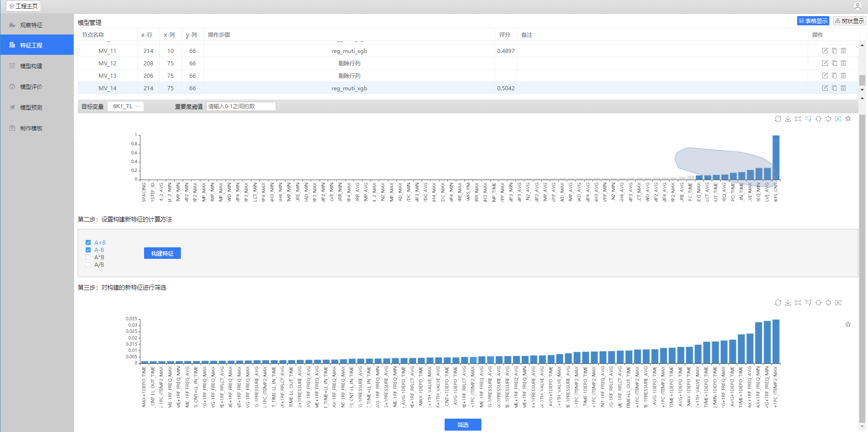Image resolution: width=868 pixels, height=432 pixels.
Task: Activate polygon lasso selection on the upper chart
Action: coord(808,119)
